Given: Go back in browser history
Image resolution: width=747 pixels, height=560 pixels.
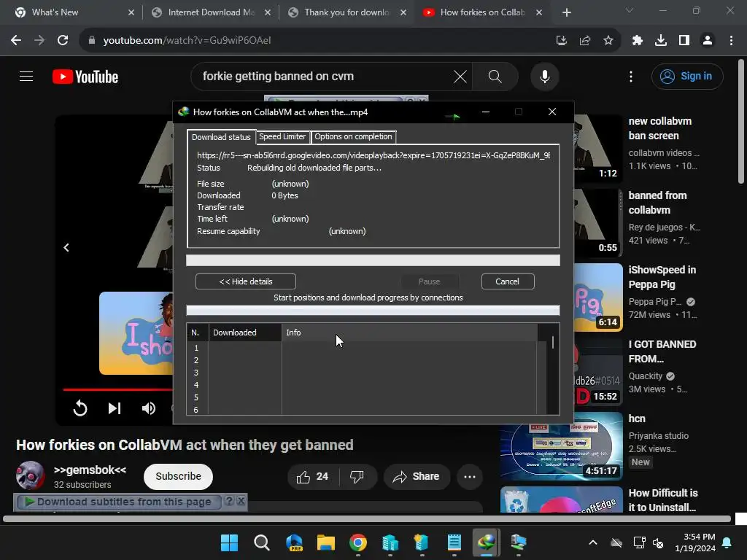Looking at the screenshot, I should click(16, 41).
